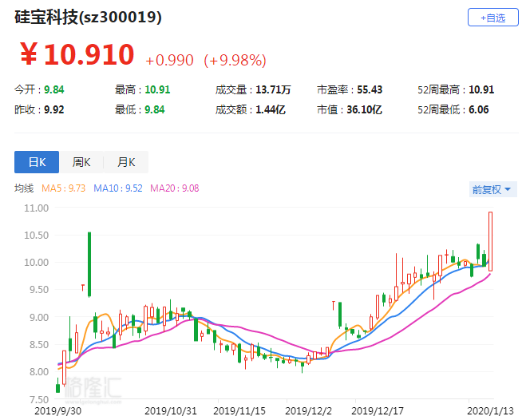530x420 pixels.
Task: Click the stock title 硅宝科技(sz300019)
Action: point(88,18)
